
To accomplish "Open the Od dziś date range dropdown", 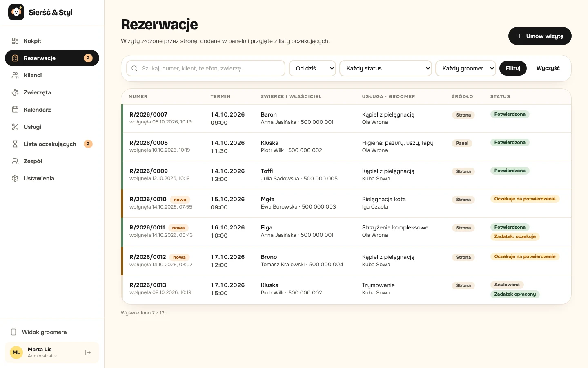I will tap(312, 68).
